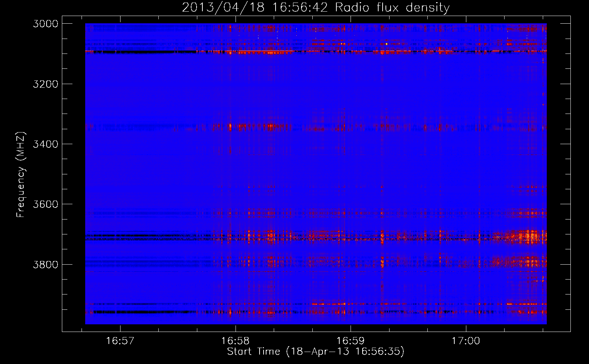The image size is (589, 364).
Task: Click the 3400 frequency tick label
Action: (x=46, y=144)
